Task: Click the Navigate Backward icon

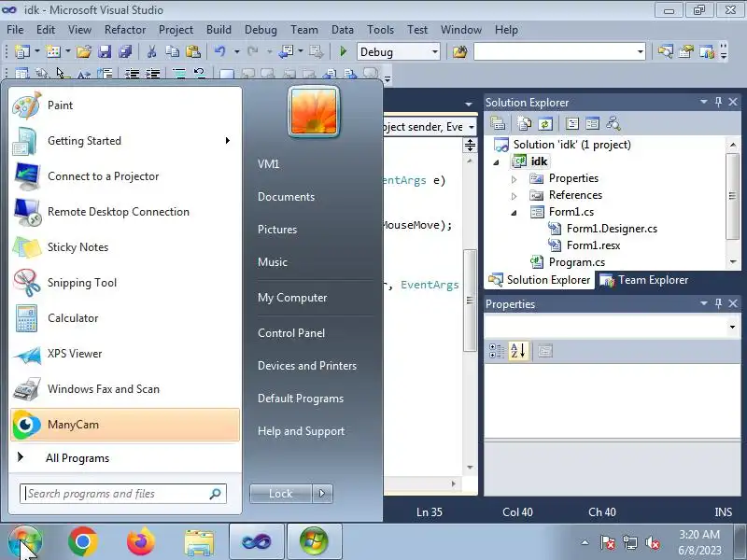Action: (286, 51)
